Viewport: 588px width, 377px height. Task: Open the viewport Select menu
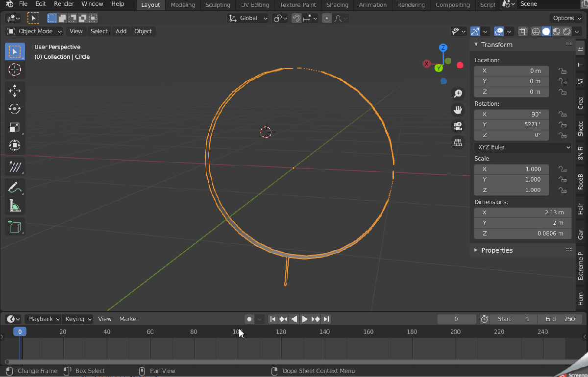pos(99,31)
